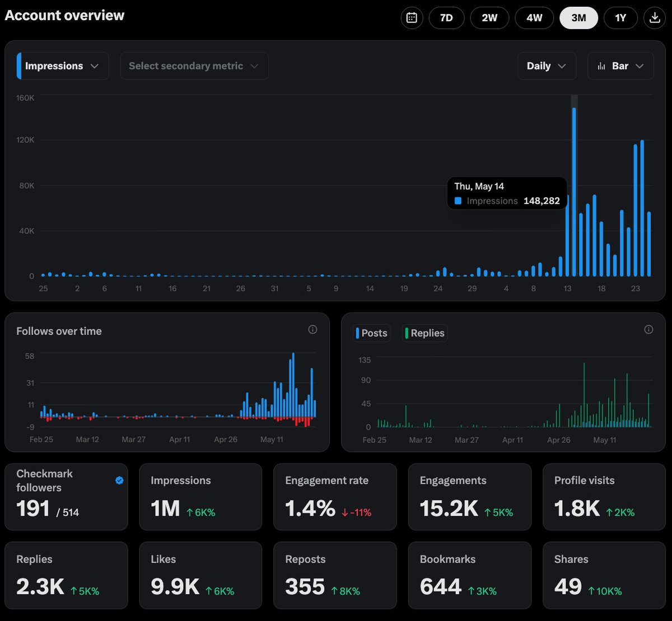Open the calendar date range picker
Screen dimensions: 672x621
412,18
